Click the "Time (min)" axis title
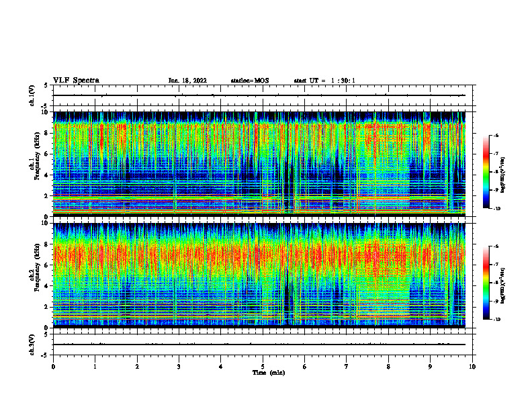Image resolution: width=532 pixels, height=411 pixels. pyautogui.click(x=269, y=373)
